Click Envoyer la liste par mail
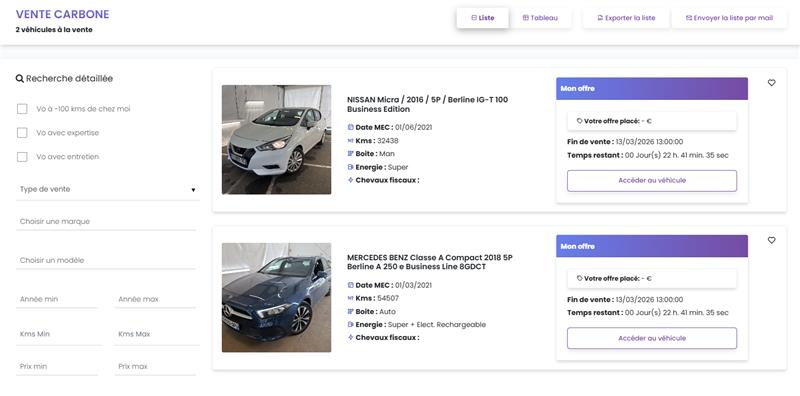800x396 pixels. (x=729, y=18)
